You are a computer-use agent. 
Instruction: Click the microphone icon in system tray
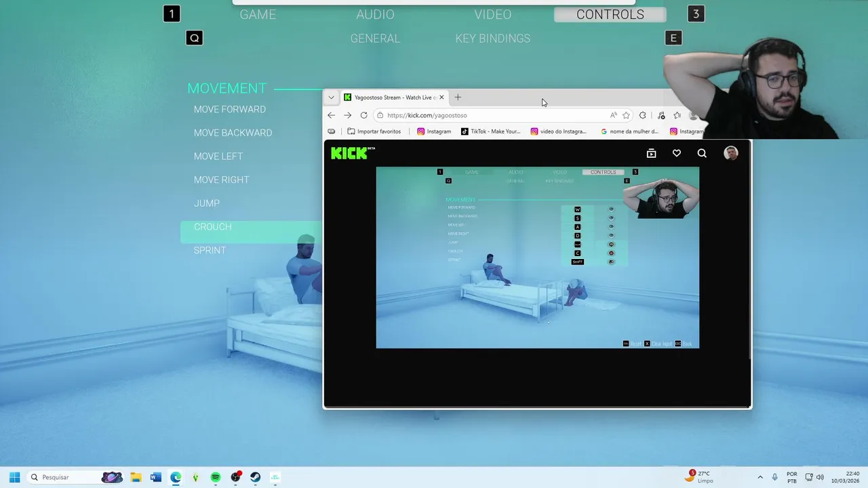[x=774, y=477]
